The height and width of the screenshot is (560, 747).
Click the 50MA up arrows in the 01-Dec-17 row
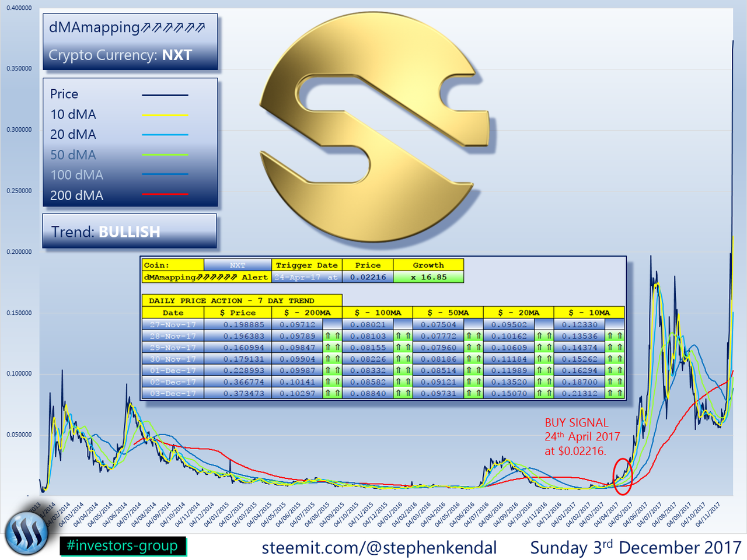pos(473,370)
